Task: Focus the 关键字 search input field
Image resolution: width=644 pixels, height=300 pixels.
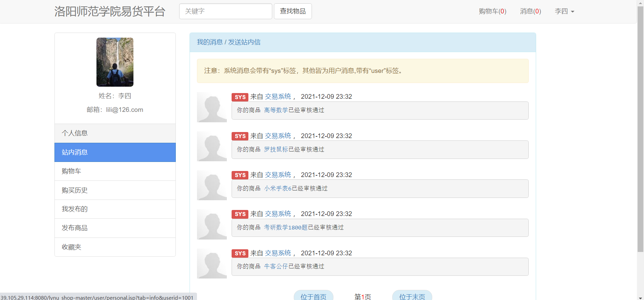Action: (226, 11)
